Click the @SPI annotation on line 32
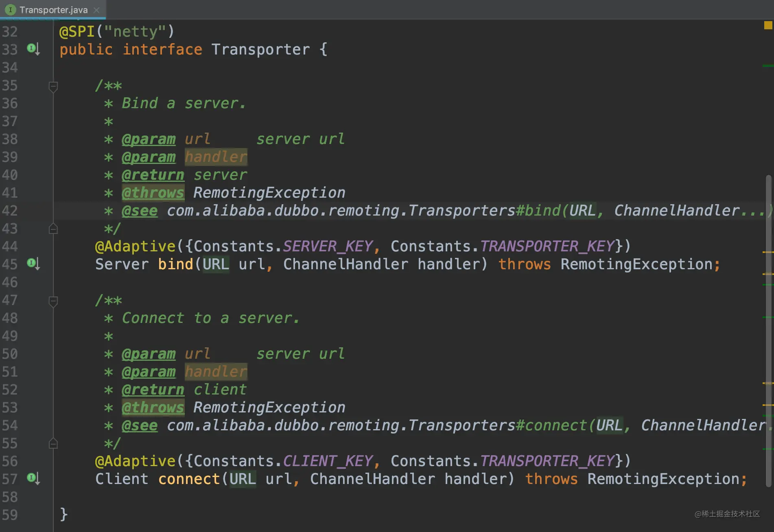This screenshot has height=532, width=774. tap(77, 31)
